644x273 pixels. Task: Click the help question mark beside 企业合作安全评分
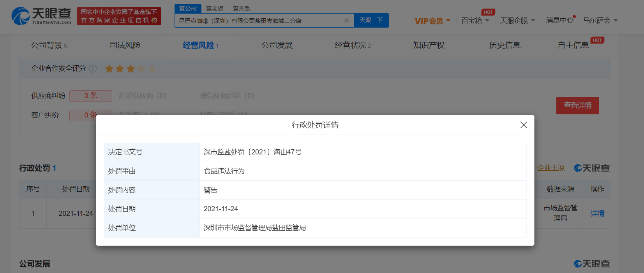(x=93, y=68)
